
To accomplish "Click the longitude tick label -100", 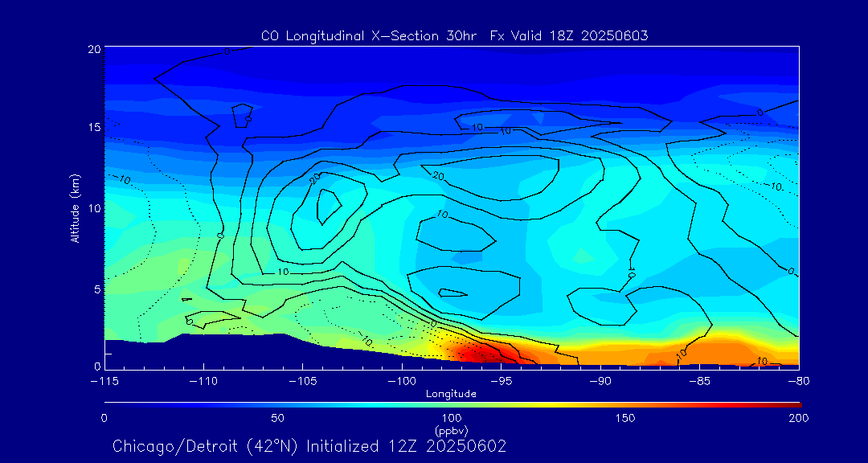I will click(402, 381).
